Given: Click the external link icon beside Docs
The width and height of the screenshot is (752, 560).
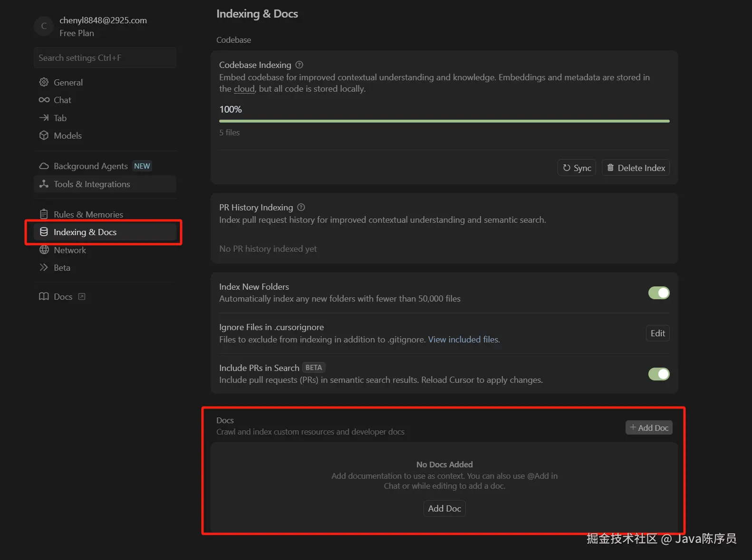Looking at the screenshot, I should pyautogui.click(x=82, y=296).
